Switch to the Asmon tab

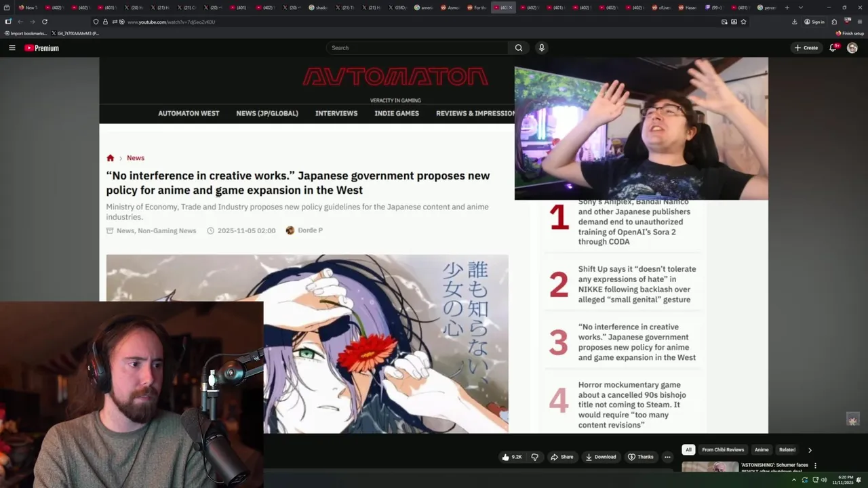coord(450,7)
